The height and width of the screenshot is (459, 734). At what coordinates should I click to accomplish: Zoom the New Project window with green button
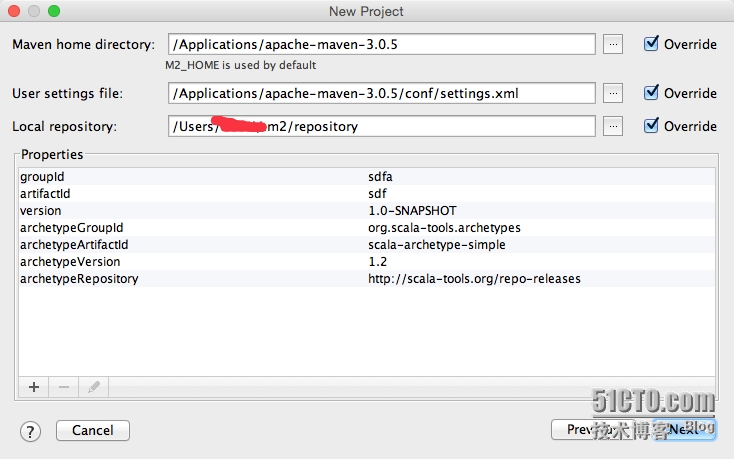coord(54,11)
